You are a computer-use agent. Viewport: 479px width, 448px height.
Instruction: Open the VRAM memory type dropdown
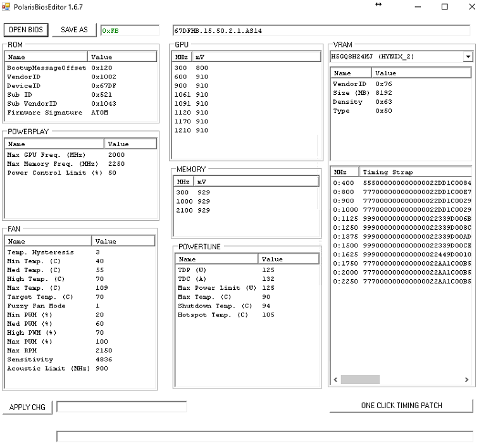coord(468,57)
